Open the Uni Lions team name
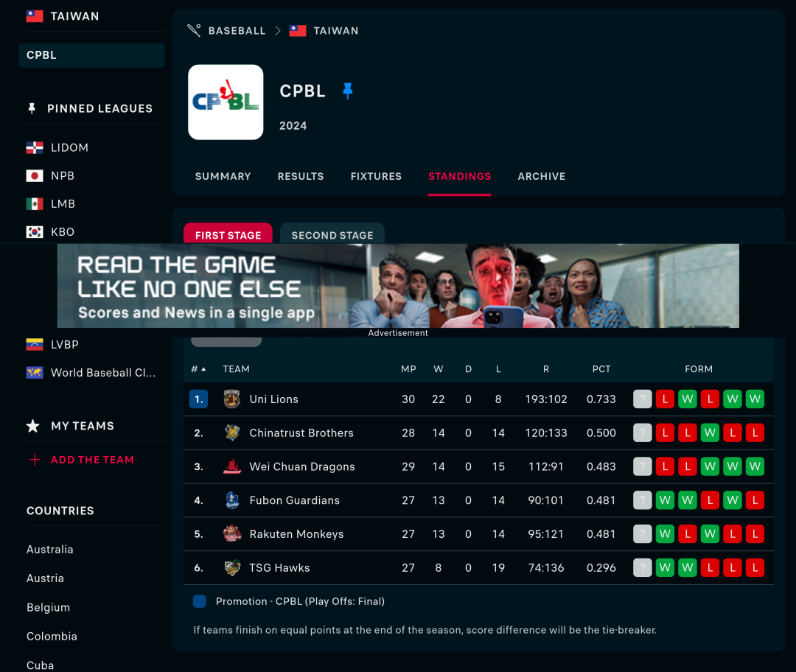796x672 pixels. (x=273, y=399)
